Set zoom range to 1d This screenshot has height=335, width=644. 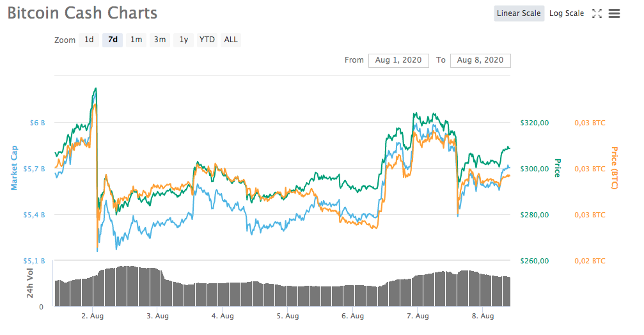pos(89,40)
